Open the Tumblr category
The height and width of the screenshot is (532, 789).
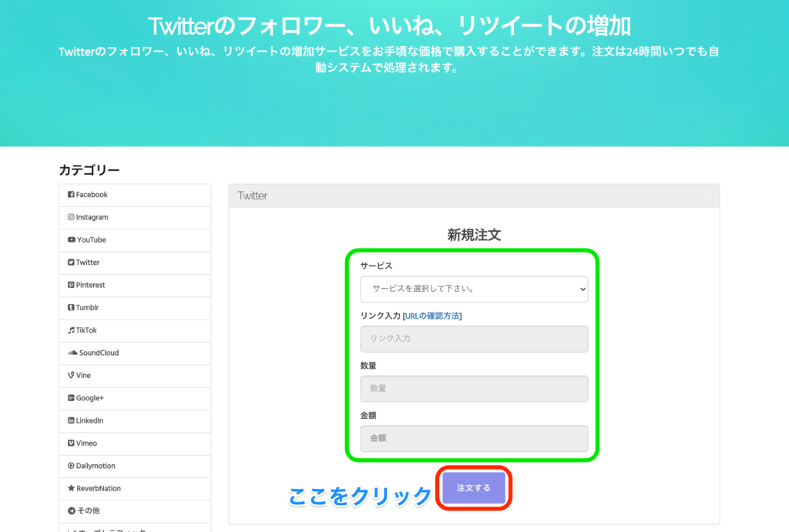coord(135,308)
